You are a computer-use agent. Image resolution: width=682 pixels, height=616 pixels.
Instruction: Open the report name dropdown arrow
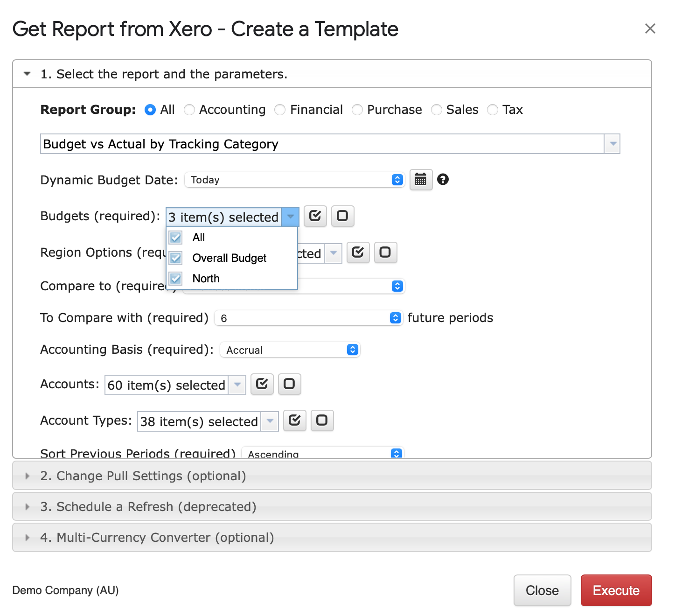[x=612, y=144]
